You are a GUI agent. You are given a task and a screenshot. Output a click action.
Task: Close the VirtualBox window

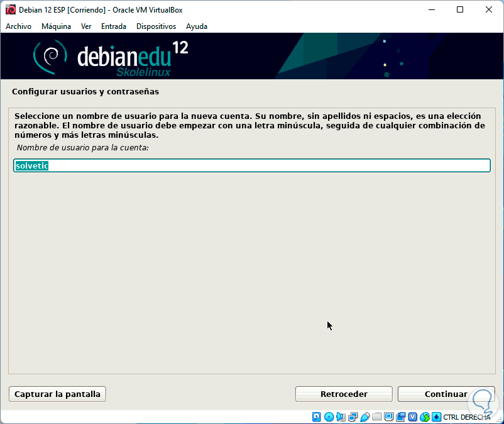(x=488, y=9)
